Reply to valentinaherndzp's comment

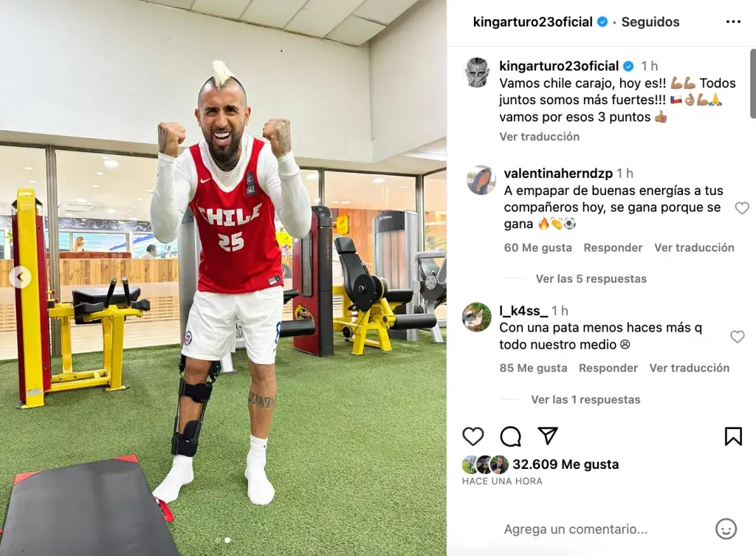pos(613,247)
